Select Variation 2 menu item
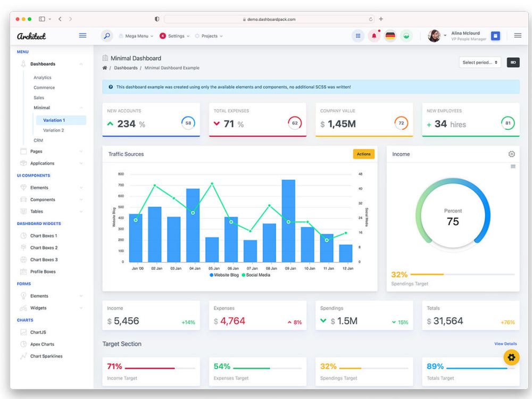Screen dimensions: 532x399 (54, 130)
